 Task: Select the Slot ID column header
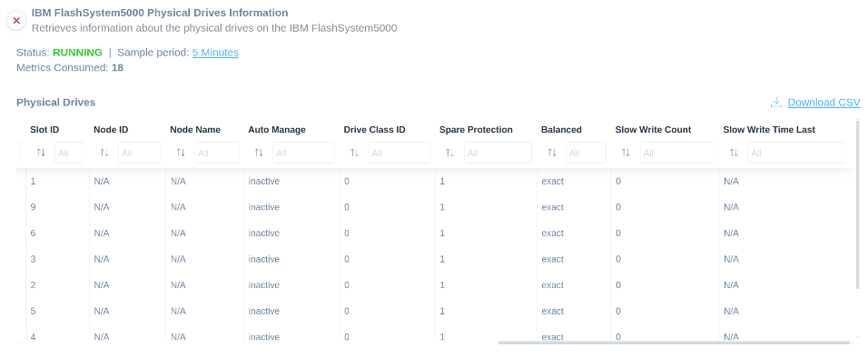coord(44,130)
